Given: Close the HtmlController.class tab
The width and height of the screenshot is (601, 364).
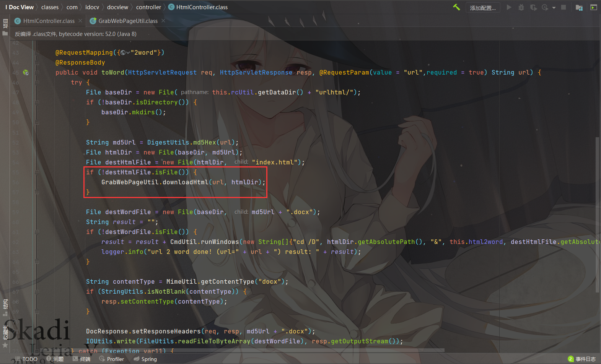Looking at the screenshot, I should 80,21.
